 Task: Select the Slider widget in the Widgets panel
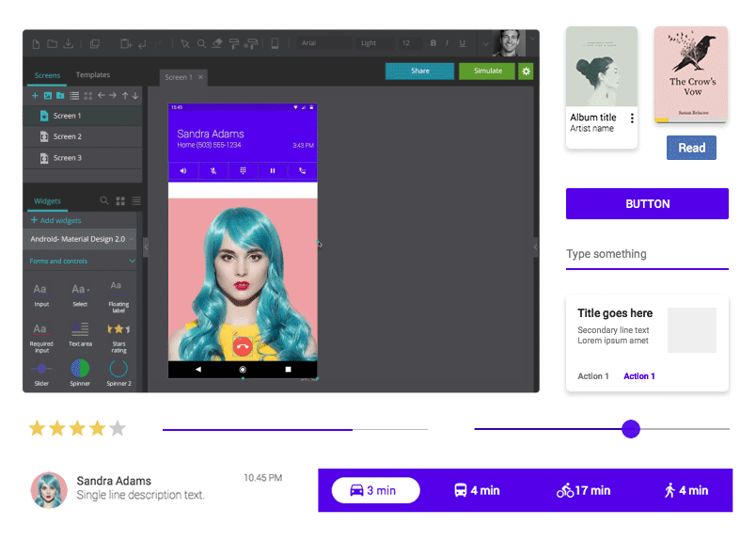[41, 374]
